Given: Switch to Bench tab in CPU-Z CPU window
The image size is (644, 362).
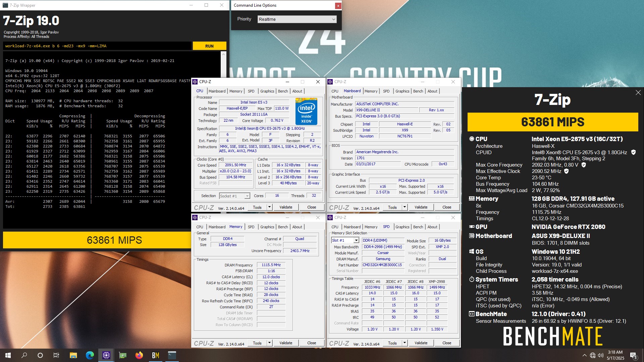Looking at the screenshot, I should pyautogui.click(x=283, y=91).
